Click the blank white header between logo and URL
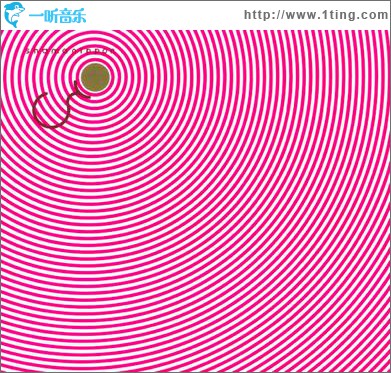The width and height of the screenshot is (391, 373). tap(165, 15)
